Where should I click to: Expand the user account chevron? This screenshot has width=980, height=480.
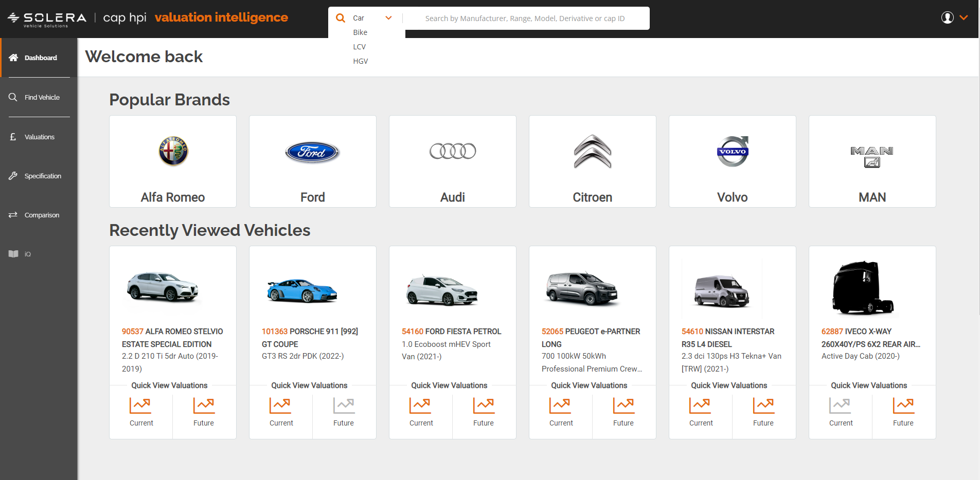coord(964,17)
